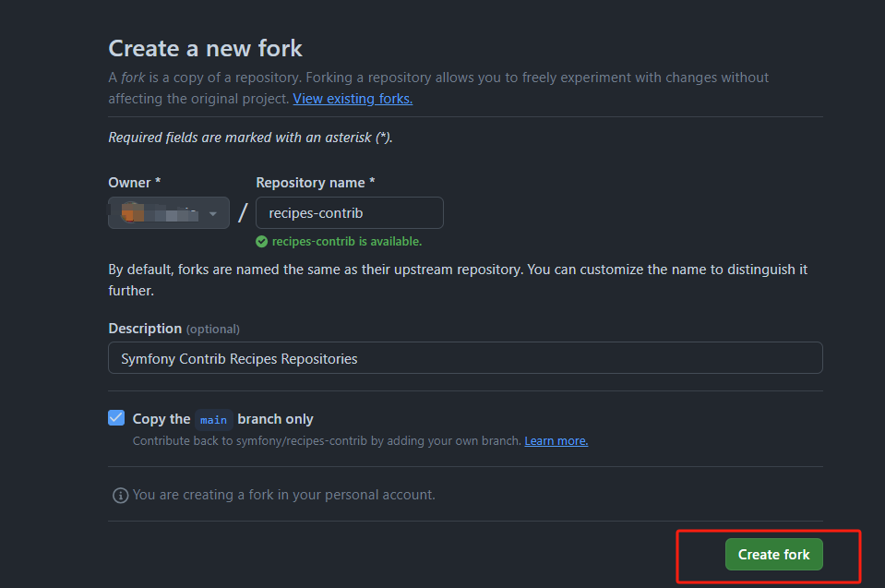Click the "Repository name *" field label
The width and height of the screenshot is (885, 588).
click(x=316, y=183)
